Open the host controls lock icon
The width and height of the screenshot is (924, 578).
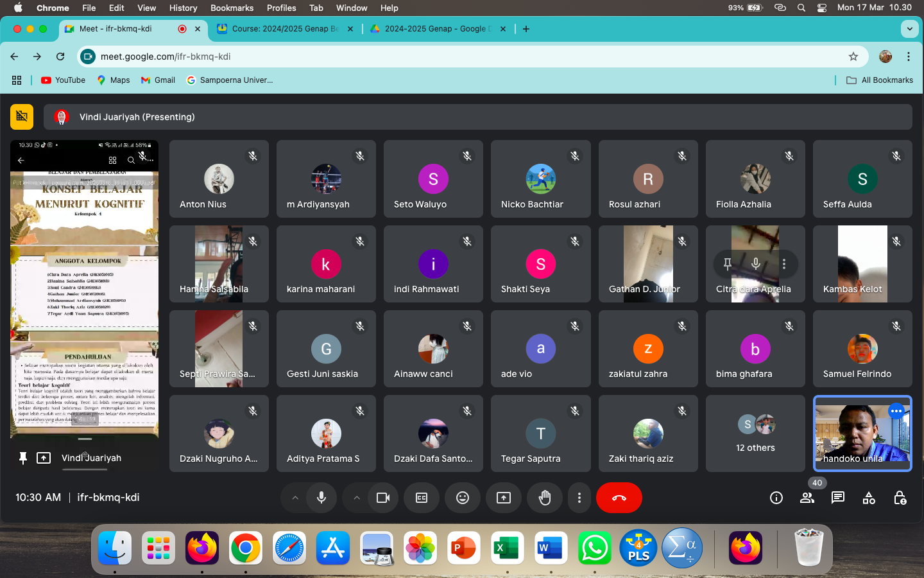900,498
